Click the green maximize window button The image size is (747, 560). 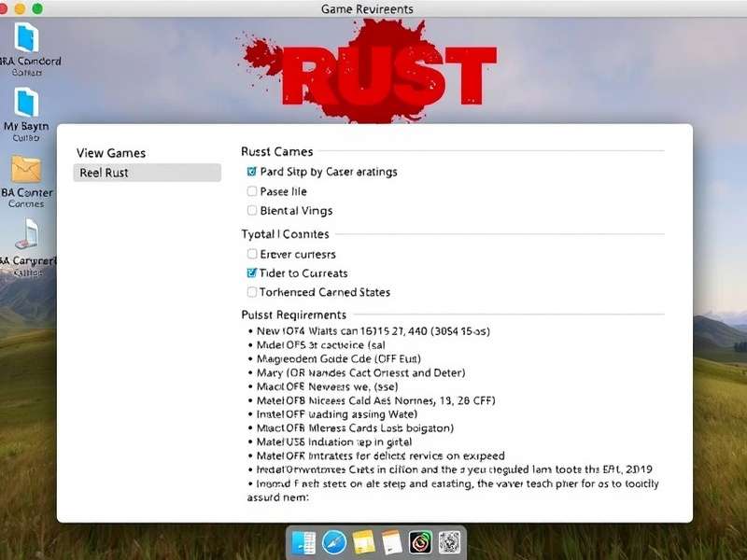point(37,8)
